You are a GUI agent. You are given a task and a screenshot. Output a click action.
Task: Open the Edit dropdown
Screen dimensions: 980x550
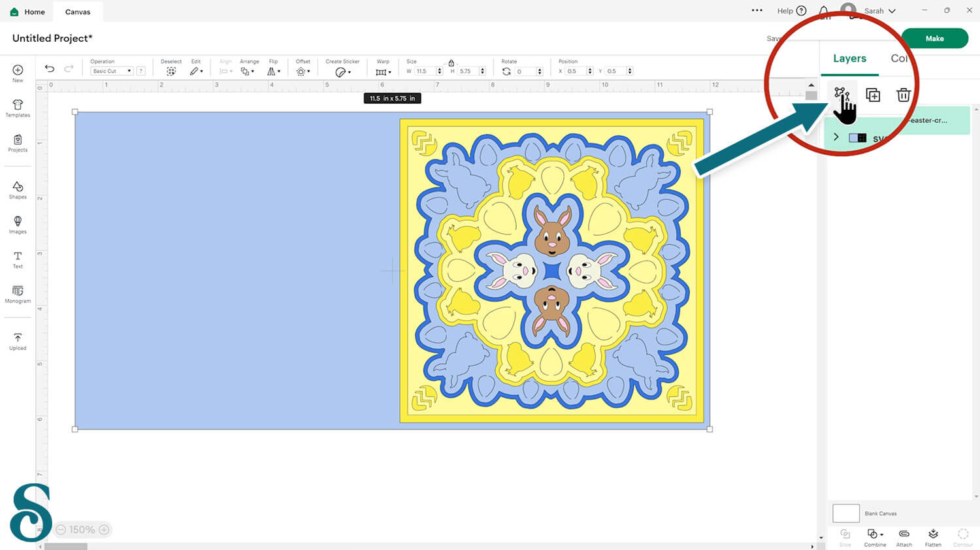(x=196, y=71)
